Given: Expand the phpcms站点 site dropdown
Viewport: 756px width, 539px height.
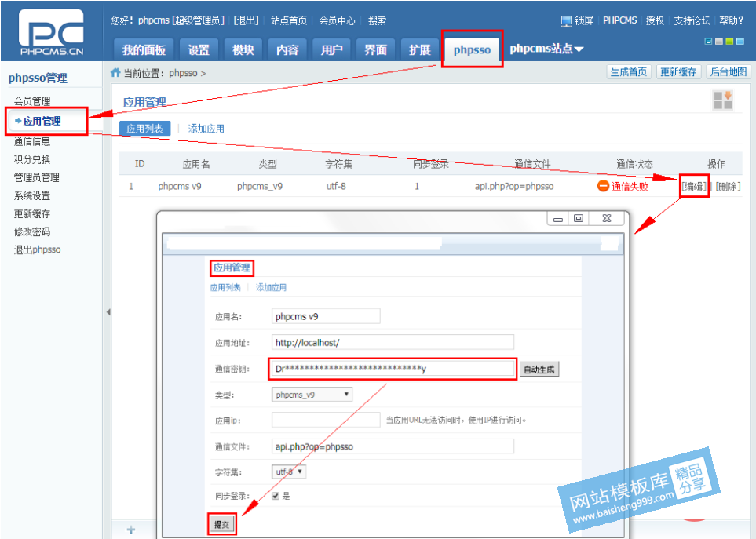Looking at the screenshot, I should coord(546,49).
